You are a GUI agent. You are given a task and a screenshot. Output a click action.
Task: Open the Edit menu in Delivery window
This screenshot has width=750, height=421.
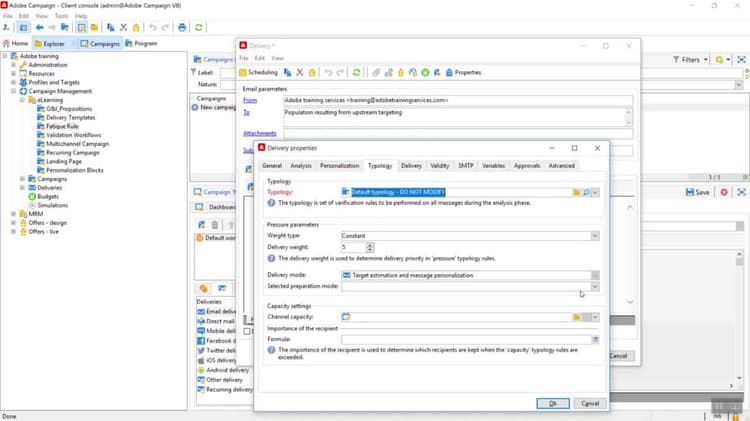(260, 58)
